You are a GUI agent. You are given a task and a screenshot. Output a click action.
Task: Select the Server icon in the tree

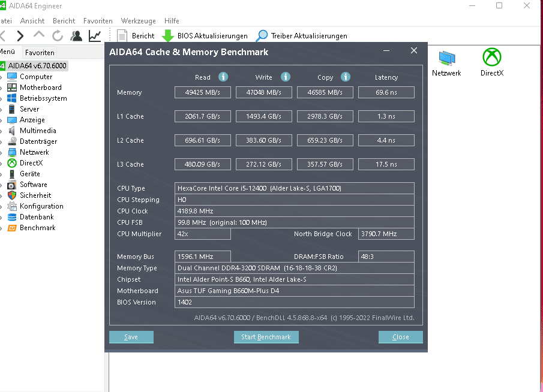pos(12,109)
